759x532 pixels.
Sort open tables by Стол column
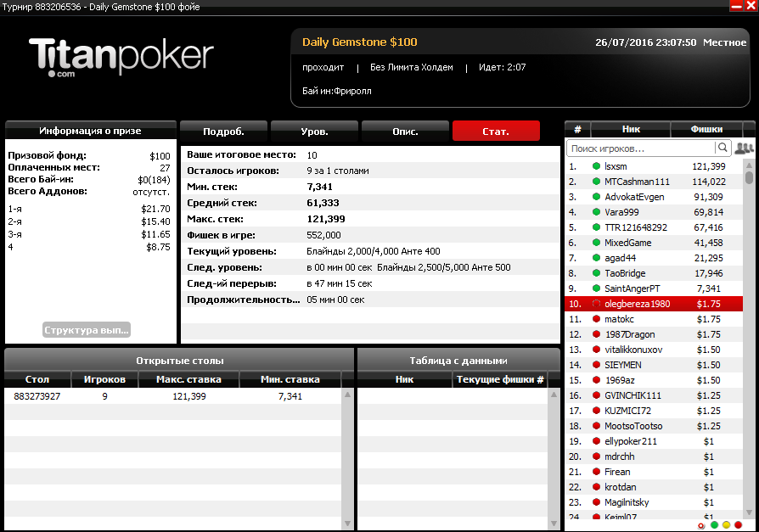[37, 379]
